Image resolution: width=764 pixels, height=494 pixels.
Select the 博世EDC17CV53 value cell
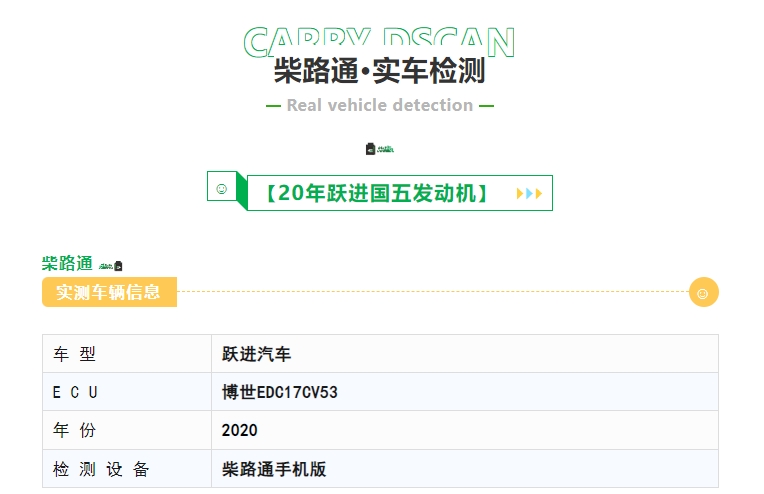(x=465, y=392)
